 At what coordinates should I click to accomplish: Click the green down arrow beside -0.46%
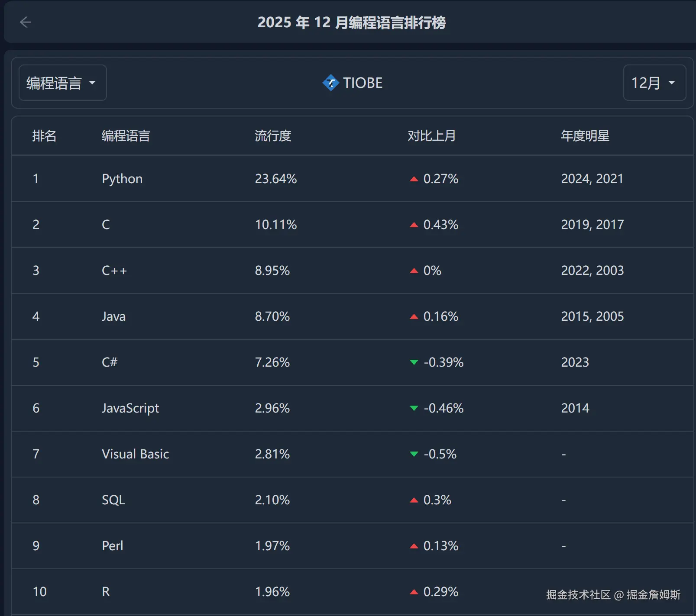(414, 408)
